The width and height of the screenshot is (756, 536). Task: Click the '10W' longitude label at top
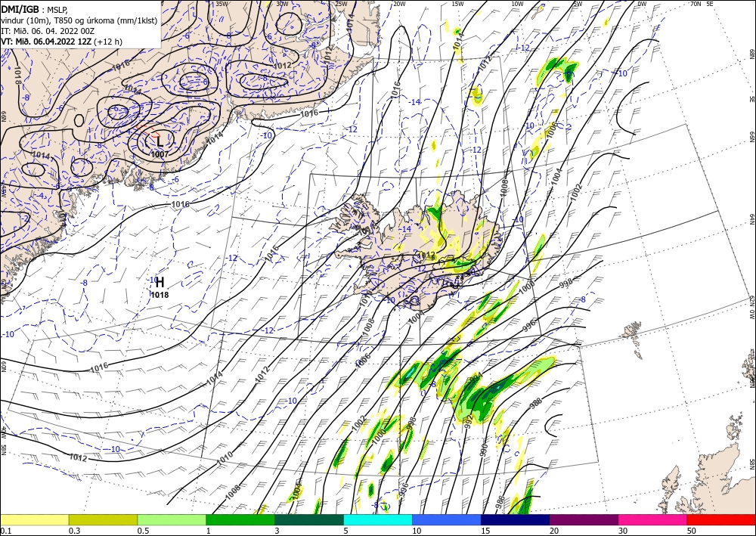pos(517,3)
